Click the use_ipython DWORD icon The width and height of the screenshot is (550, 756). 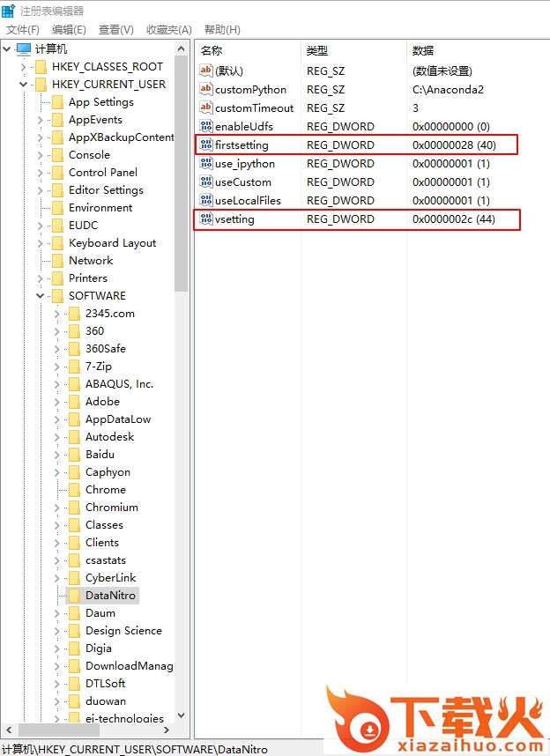point(206,163)
